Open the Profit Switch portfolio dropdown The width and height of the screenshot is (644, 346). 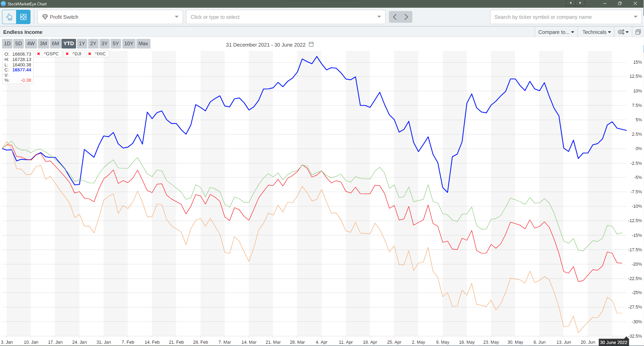(x=110, y=17)
